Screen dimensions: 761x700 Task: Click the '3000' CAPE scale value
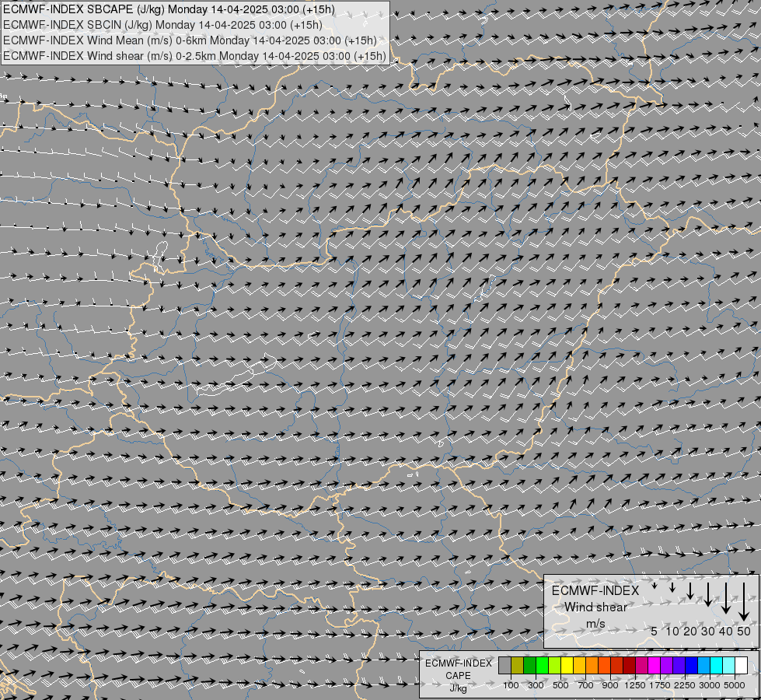710,685
